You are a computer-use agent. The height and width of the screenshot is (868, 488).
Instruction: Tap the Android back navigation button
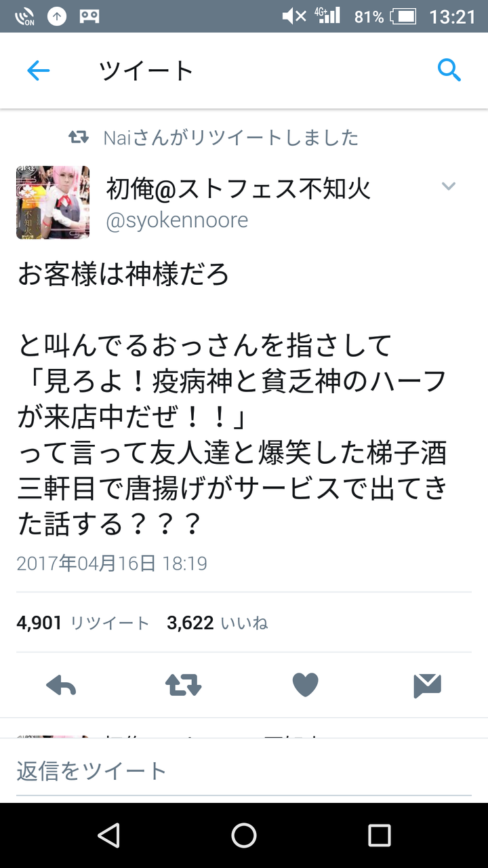pos(109,835)
